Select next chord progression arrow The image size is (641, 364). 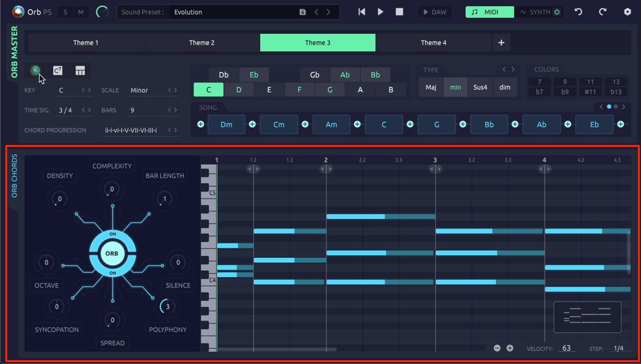(176, 130)
